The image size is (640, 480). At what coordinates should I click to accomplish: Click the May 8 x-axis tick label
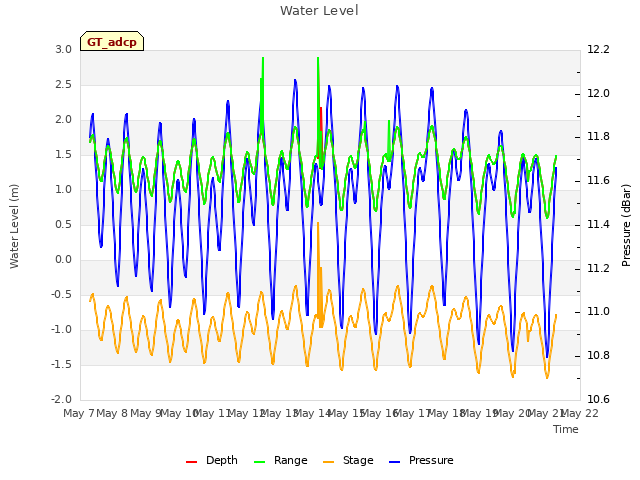112,413
